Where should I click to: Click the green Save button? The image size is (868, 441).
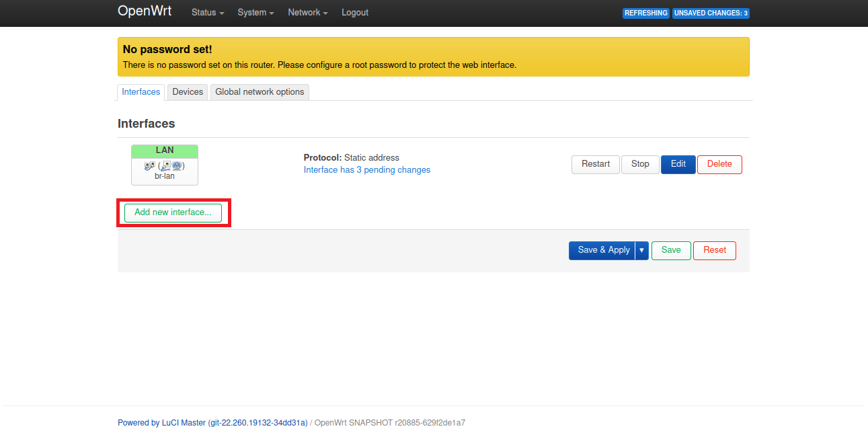[671, 250]
